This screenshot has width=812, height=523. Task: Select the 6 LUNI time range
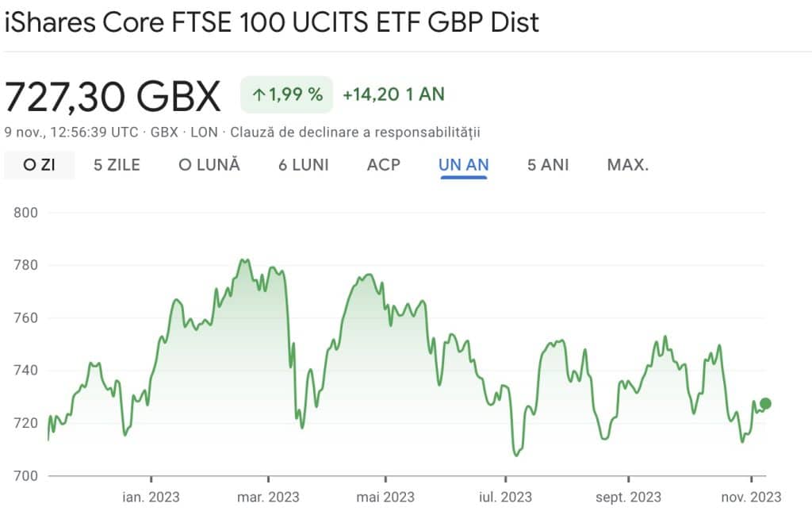(x=303, y=164)
